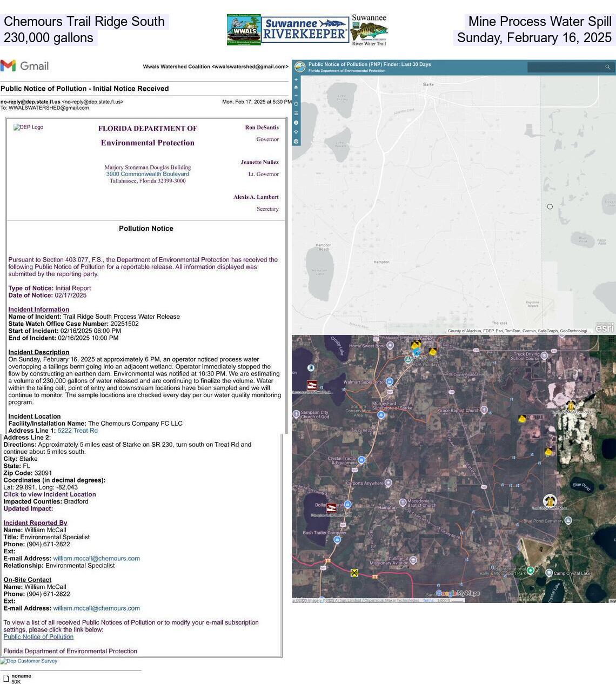Click the Home Sweet Bone map pin
This screenshot has width=616, height=684.
pyautogui.click(x=390, y=345)
